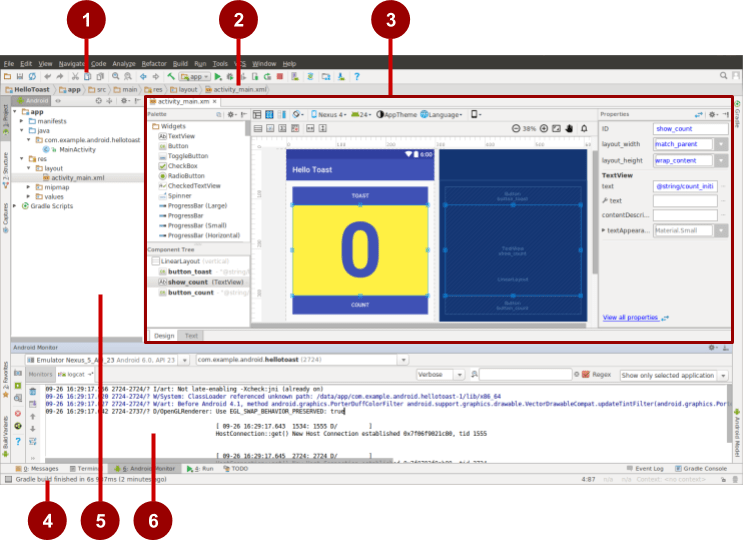
Task: Toggle the Regex checkbox in logcat
Action: 586,375
